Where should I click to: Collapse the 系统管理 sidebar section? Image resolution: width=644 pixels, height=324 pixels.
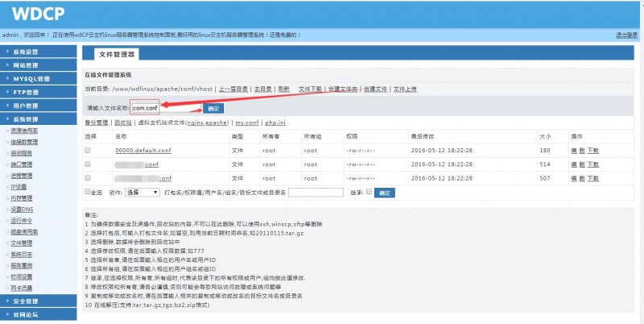point(32,118)
